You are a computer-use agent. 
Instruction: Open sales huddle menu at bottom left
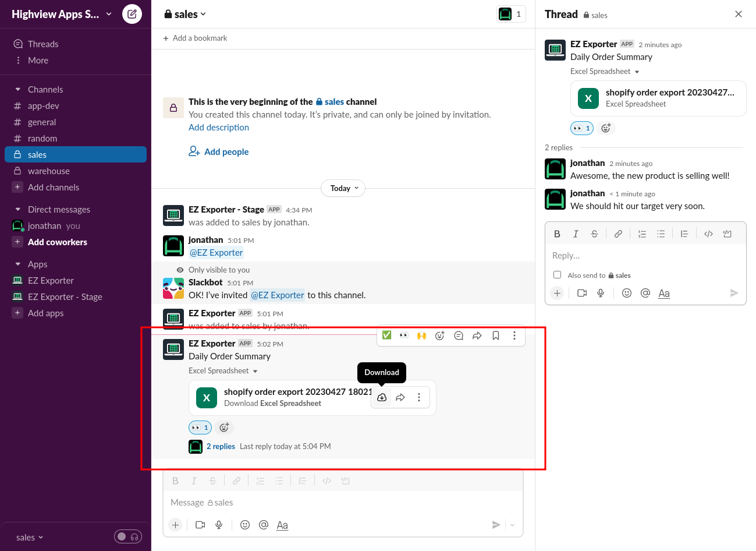pos(30,538)
